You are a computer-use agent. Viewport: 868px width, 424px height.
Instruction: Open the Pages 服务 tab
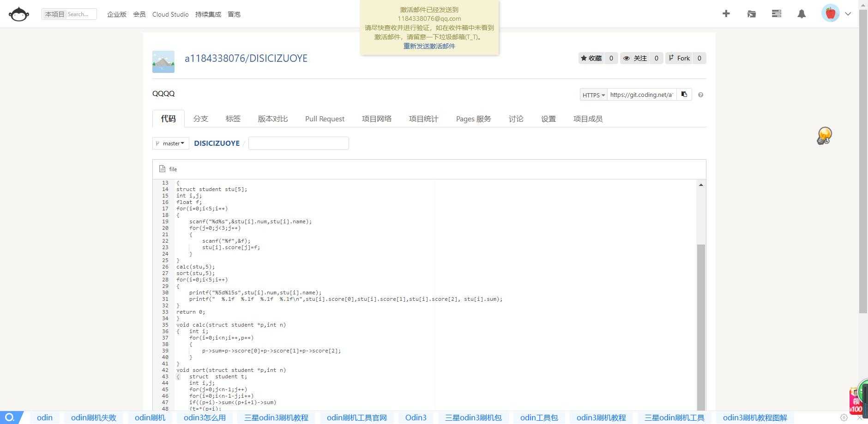[x=474, y=119]
